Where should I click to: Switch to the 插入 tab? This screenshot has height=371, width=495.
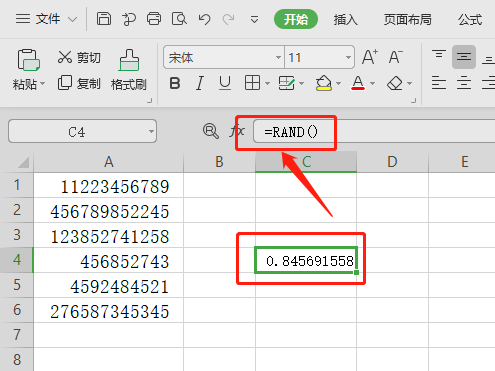346,19
